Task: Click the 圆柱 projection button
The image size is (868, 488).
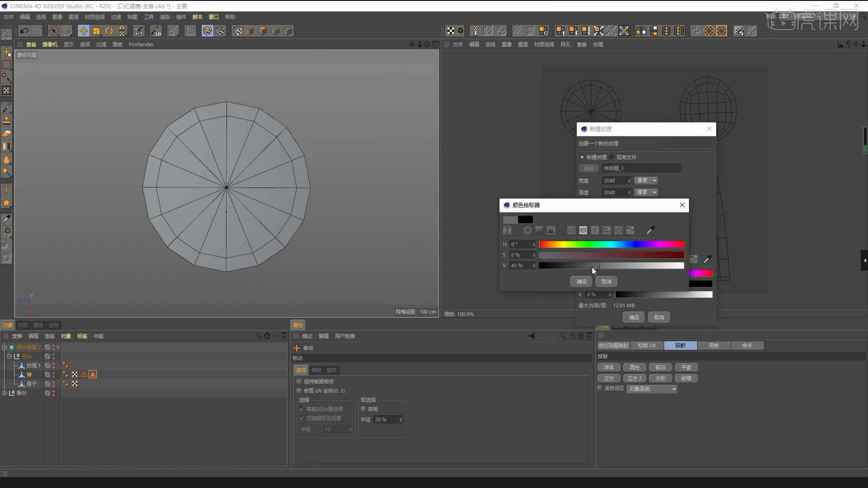Action: click(x=634, y=367)
